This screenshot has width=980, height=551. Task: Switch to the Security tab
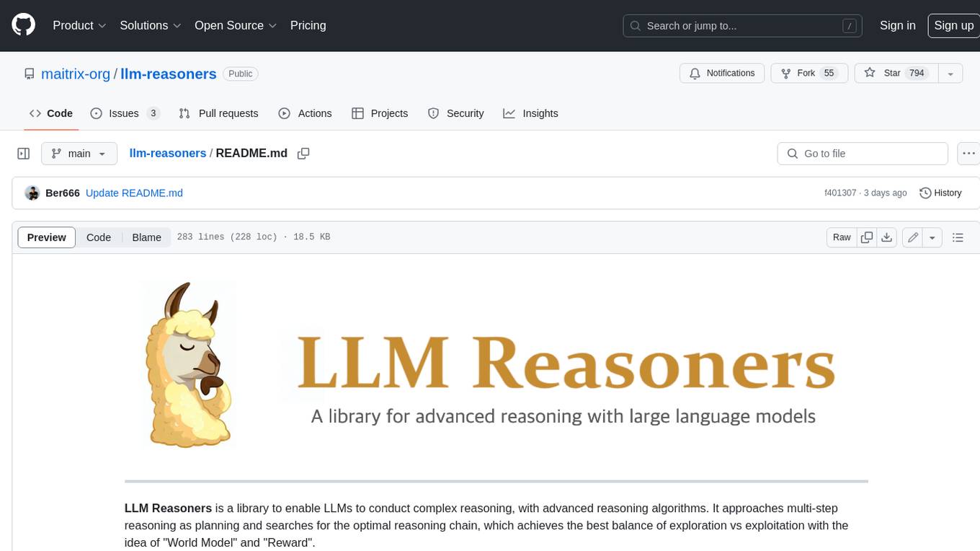coord(456,113)
